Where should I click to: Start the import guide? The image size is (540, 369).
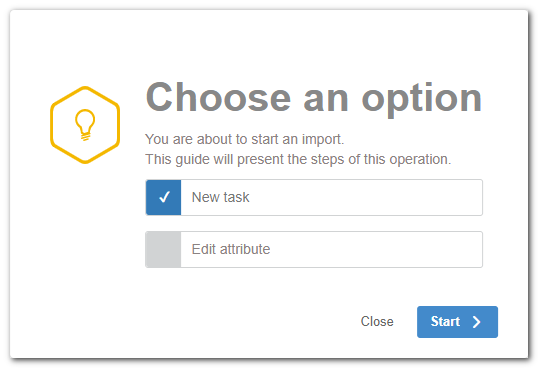[x=457, y=322]
